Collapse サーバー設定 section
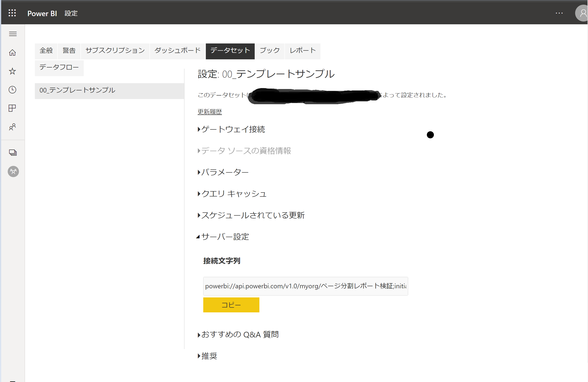The height and width of the screenshot is (382, 588). coord(225,237)
